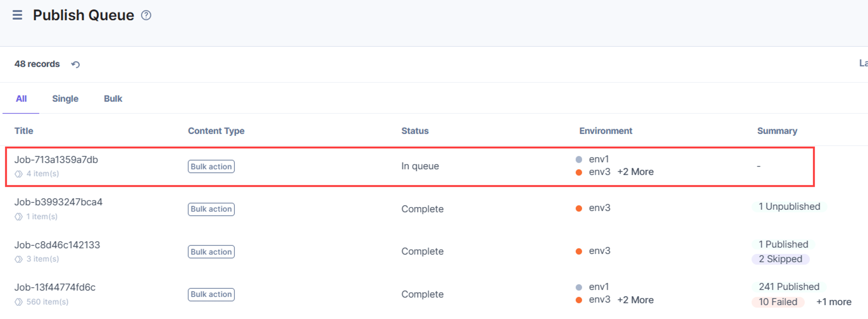This screenshot has height=319, width=868.
Task: Switch to the Bulk tab
Action: tap(113, 99)
